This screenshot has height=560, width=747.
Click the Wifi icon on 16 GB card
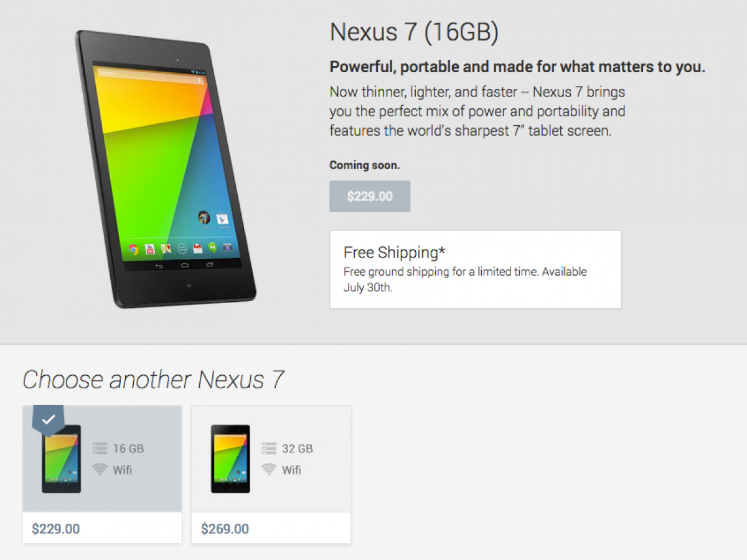(100, 469)
